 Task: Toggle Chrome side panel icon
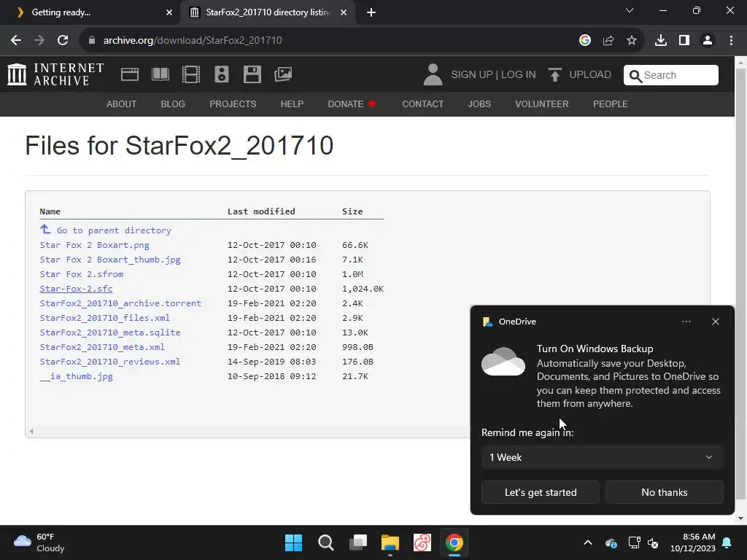pyautogui.click(x=684, y=41)
